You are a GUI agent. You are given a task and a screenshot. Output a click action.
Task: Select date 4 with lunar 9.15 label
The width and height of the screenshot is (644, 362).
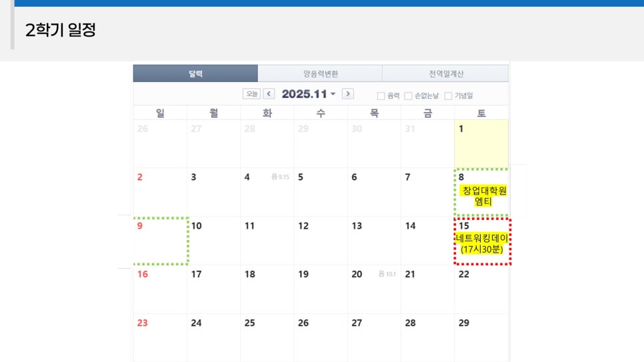pyautogui.click(x=267, y=191)
